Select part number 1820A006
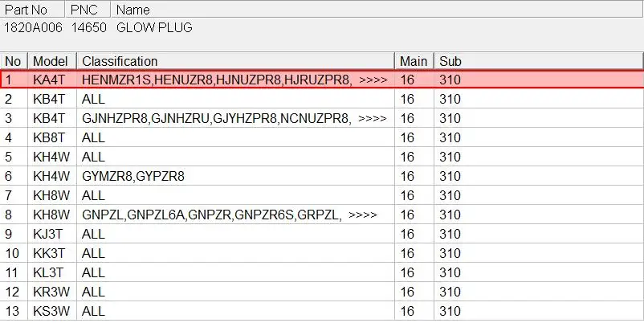The image size is (644, 323). tap(33, 27)
